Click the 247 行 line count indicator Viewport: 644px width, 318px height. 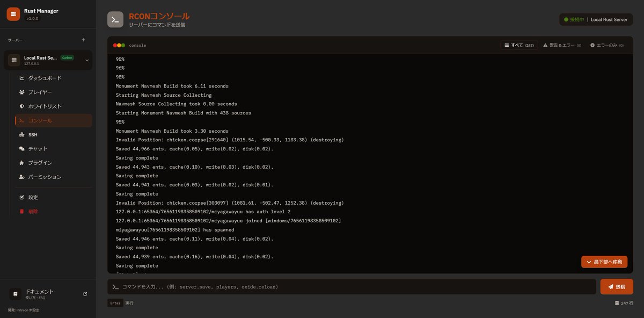coord(624,303)
